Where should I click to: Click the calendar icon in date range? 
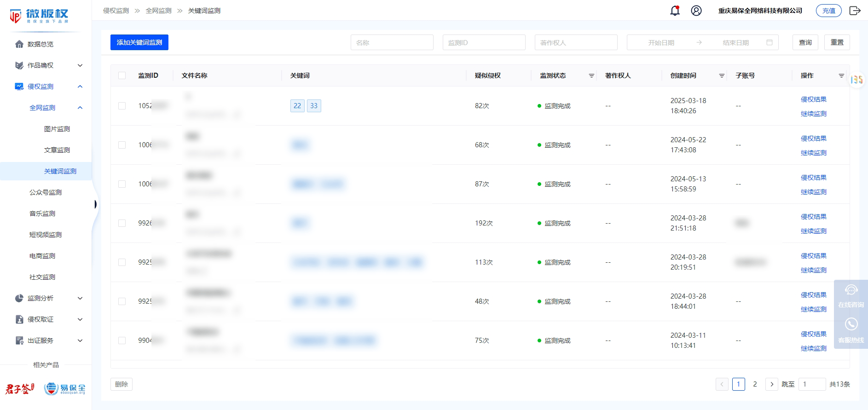770,42
